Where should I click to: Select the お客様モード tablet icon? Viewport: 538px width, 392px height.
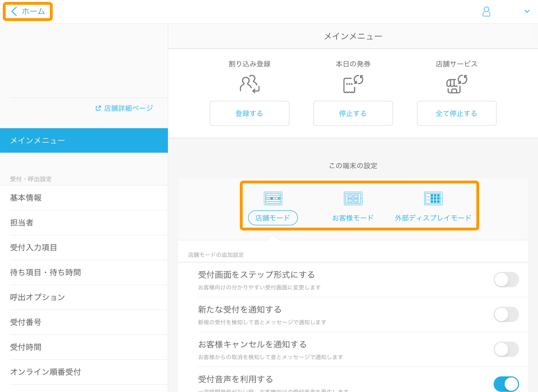coord(353,198)
